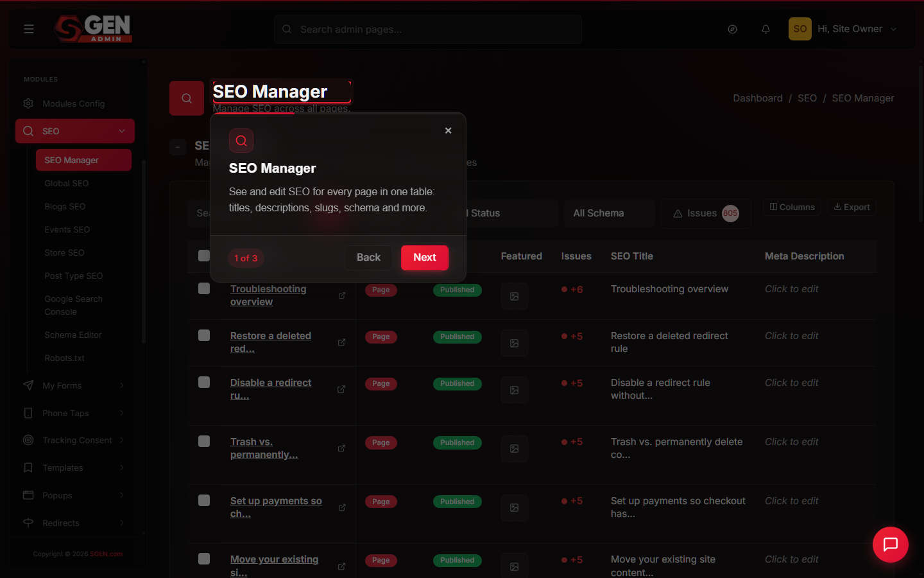Screen dimensions: 924x578
Task: Click the SO user avatar
Action: tap(800, 29)
